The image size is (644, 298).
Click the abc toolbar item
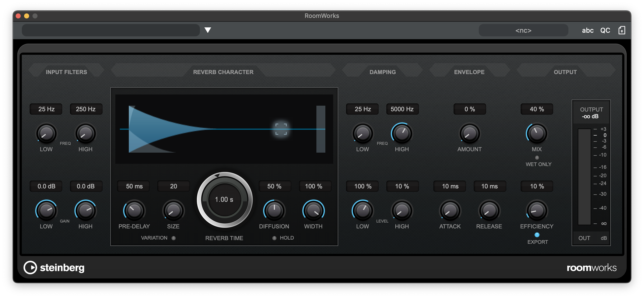tap(588, 30)
